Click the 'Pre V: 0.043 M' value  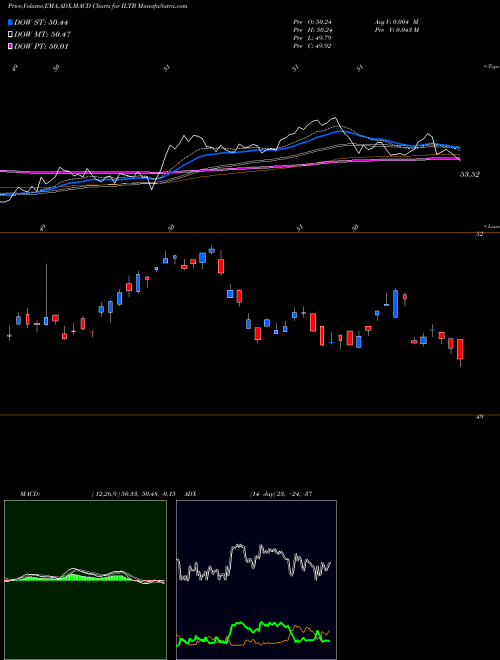[x=396, y=30]
